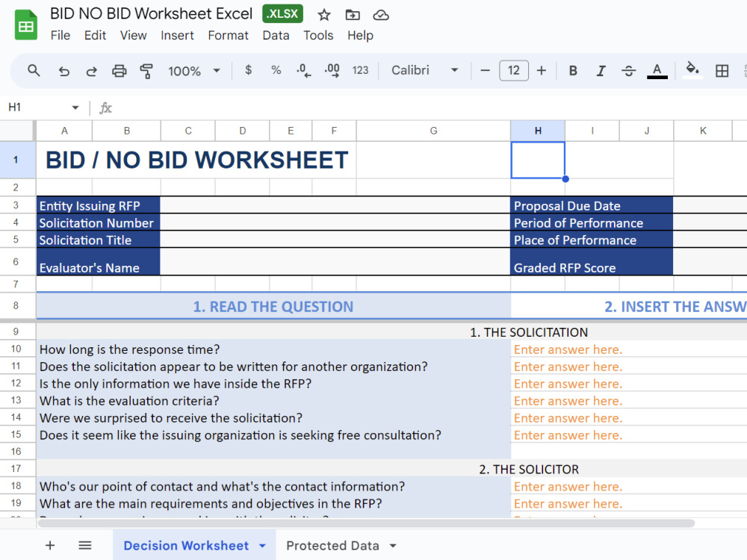Open the text color picker
Screen dimensions: 747x560
(657, 71)
